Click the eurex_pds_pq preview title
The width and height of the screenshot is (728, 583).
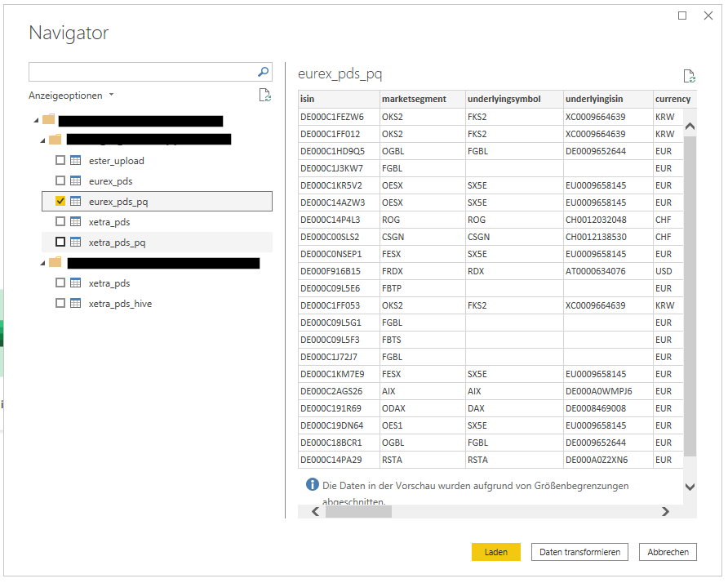click(340, 74)
